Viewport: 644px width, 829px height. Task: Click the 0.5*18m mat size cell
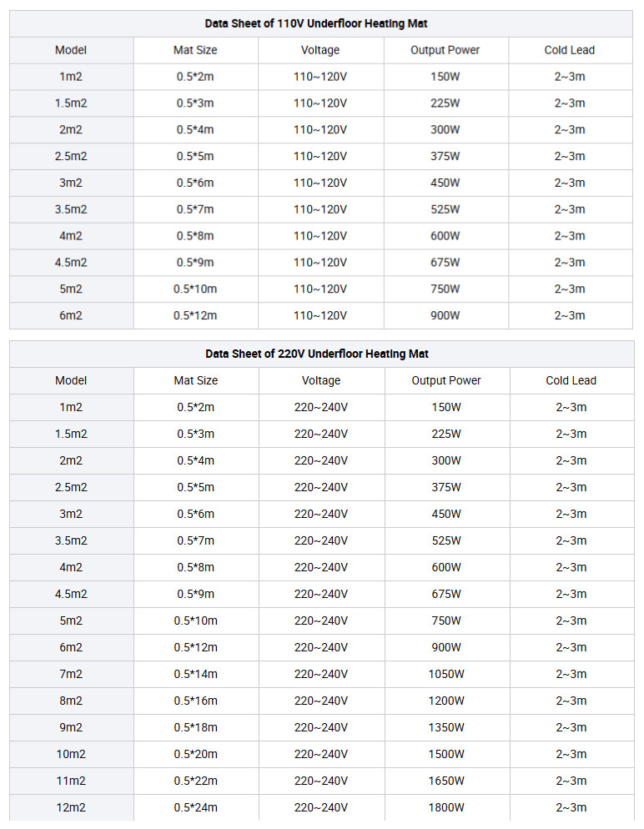pyautogui.click(x=195, y=727)
